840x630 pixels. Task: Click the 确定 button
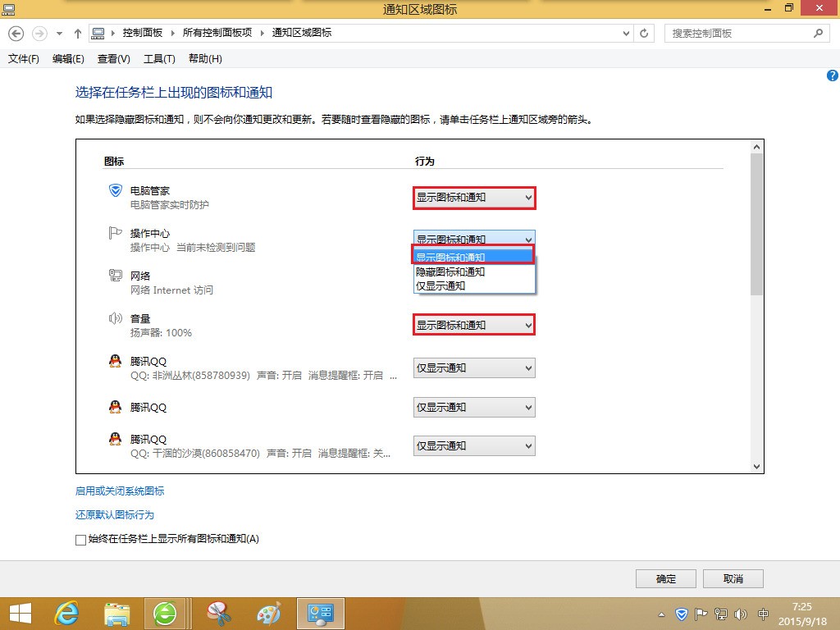coord(666,578)
